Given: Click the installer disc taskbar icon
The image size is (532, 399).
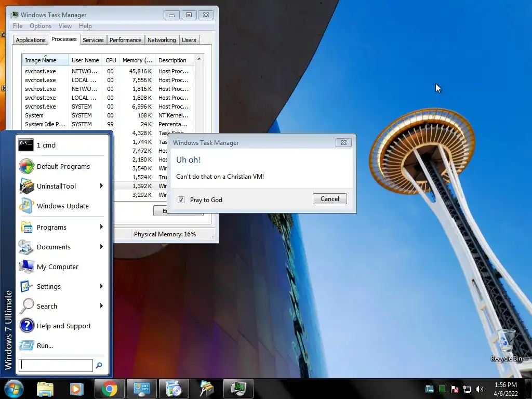Looking at the screenshot, I should (174, 389).
